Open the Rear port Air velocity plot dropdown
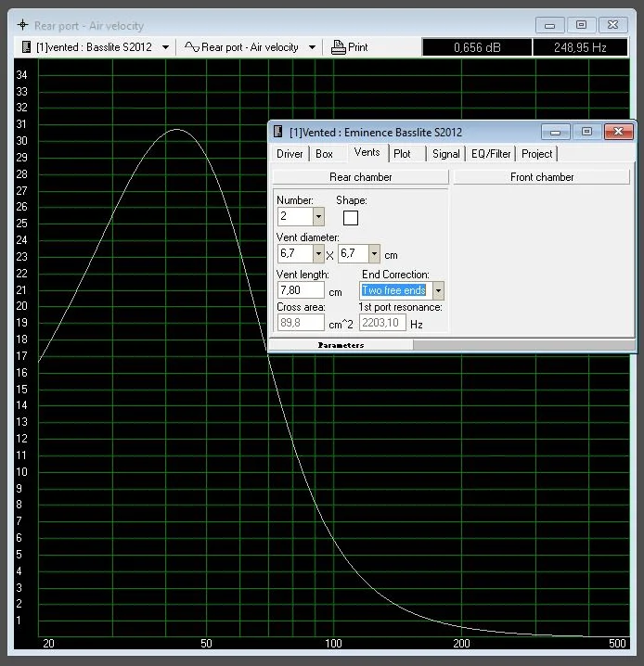This screenshot has height=666, width=644. [x=312, y=46]
